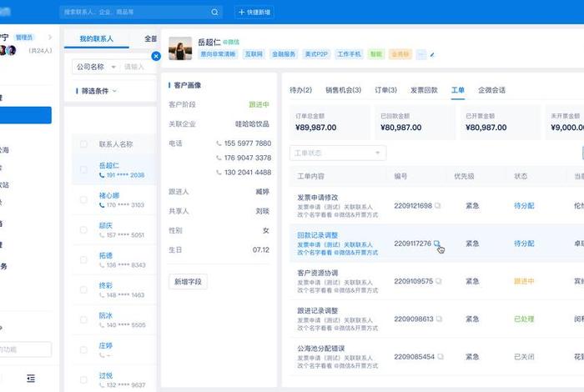Click phone icon next to 170 **** 3103
The width and height of the screenshot is (584, 392).
point(102,205)
